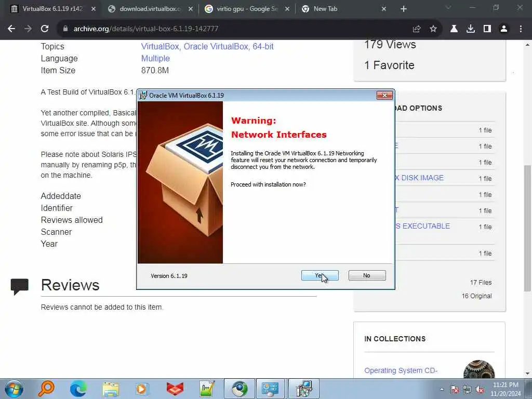The height and width of the screenshot is (399, 532).
Task: Open the Windows Start button
Action: point(14,389)
